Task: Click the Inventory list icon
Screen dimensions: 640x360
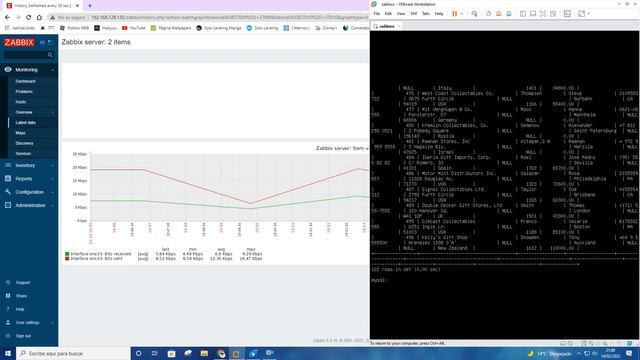Action: pyautogui.click(x=8, y=165)
